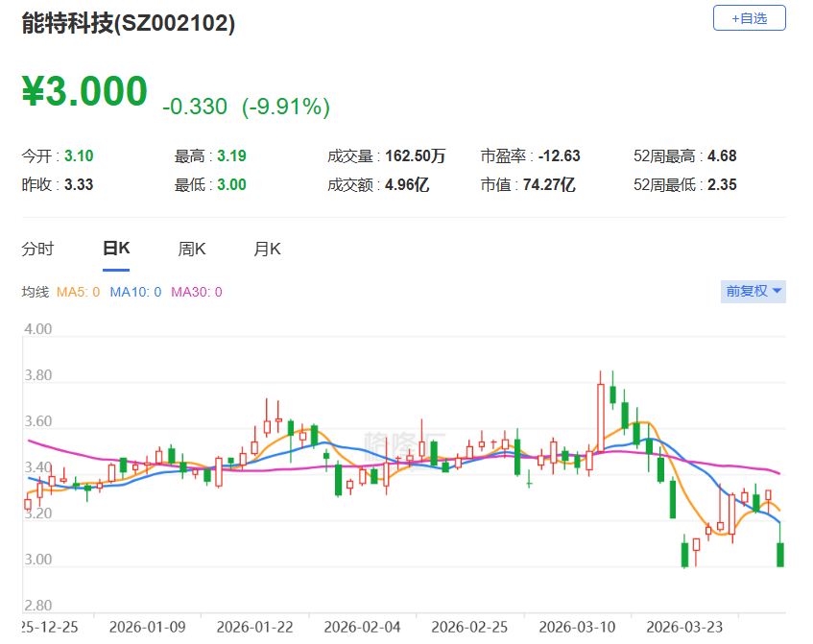This screenshot has width=813, height=644.
Task: Click the 成交额 value 4.96亿
Action: 407,184
